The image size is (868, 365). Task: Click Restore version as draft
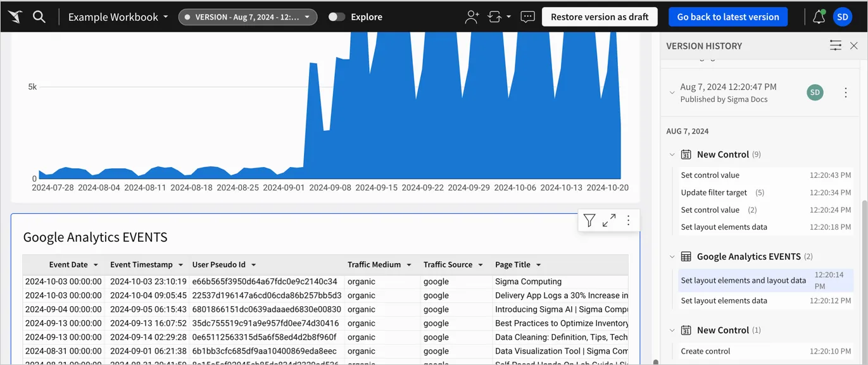pos(600,17)
